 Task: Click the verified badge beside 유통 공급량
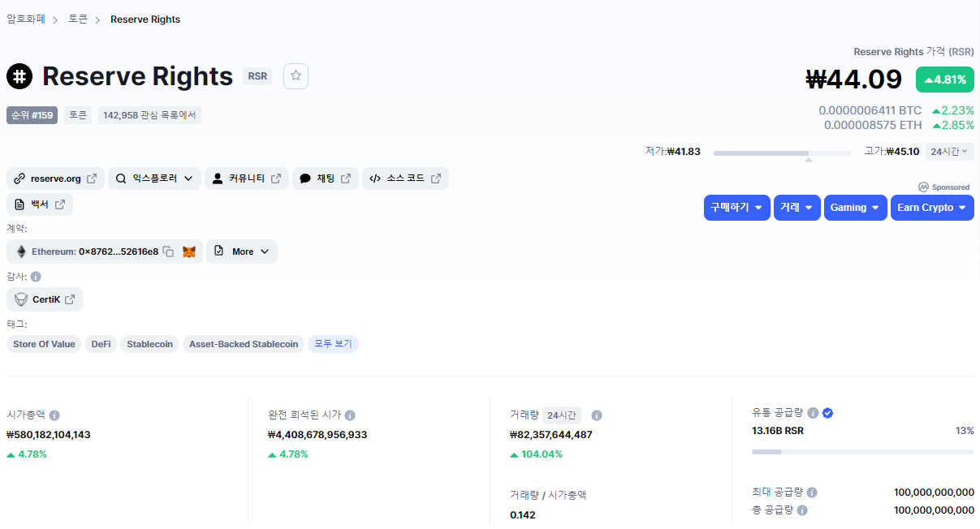coord(827,413)
